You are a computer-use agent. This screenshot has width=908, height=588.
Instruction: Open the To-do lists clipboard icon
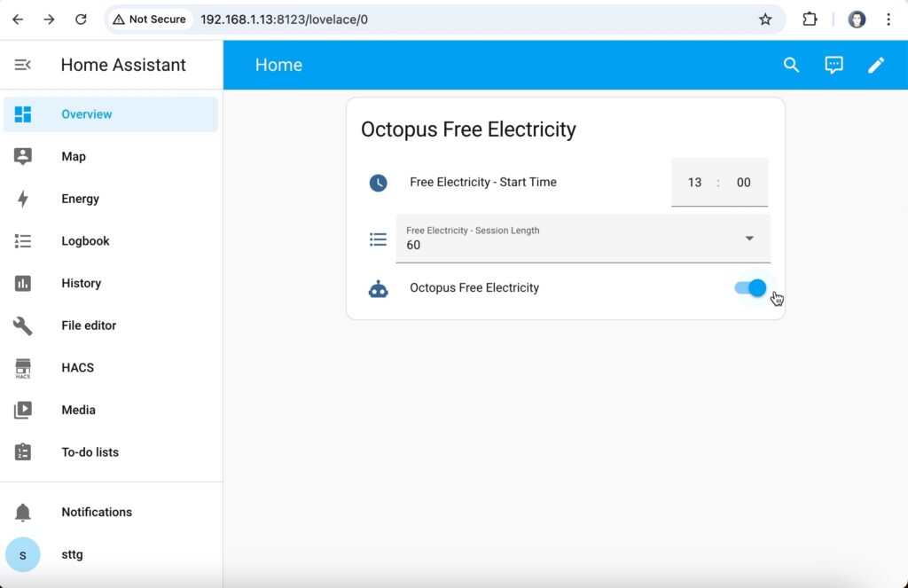[22, 451]
